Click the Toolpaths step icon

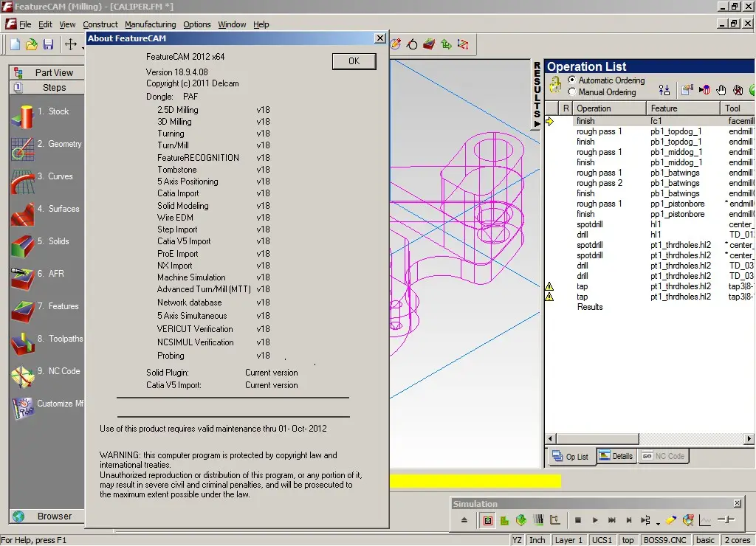coord(22,344)
